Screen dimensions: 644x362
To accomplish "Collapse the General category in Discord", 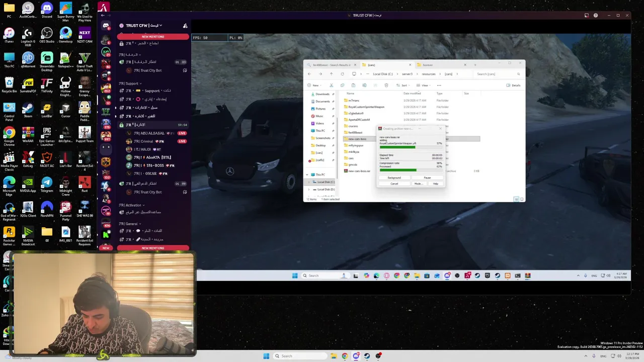I will (x=130, y=224).
